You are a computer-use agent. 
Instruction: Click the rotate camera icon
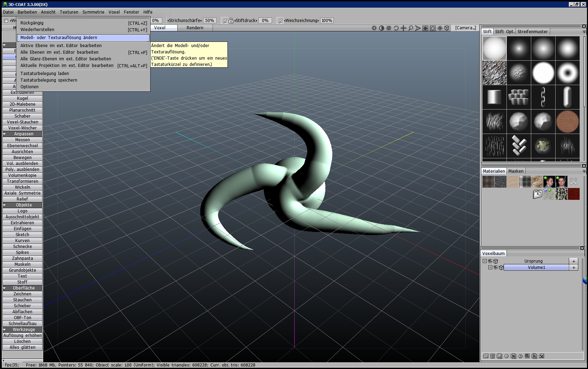tap(396, 28)
